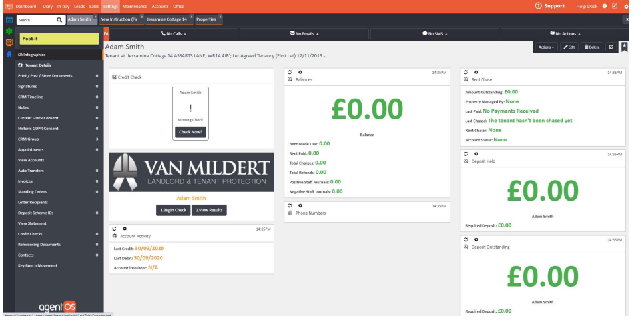Click the green clover icon in left strip
The height and width of the screenshot is (330, 644).
[x=7, y=32]
